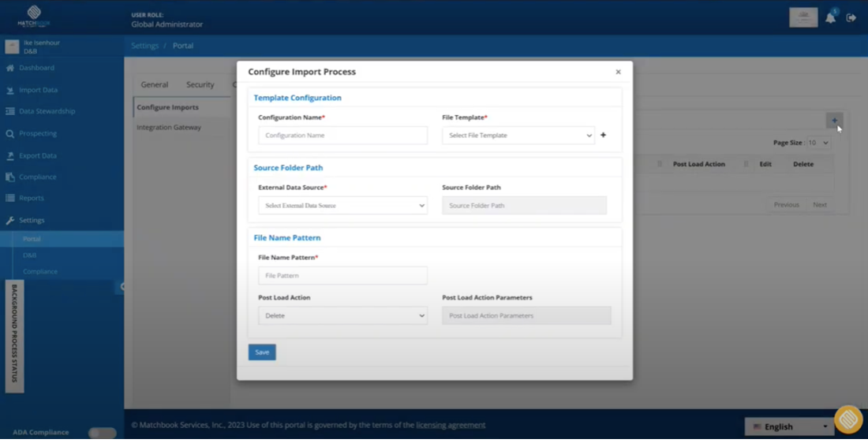Open the Matchbook chat widget icon
Image resolution: width=868 pixels, height=443 pixels.
click(848, 420)
